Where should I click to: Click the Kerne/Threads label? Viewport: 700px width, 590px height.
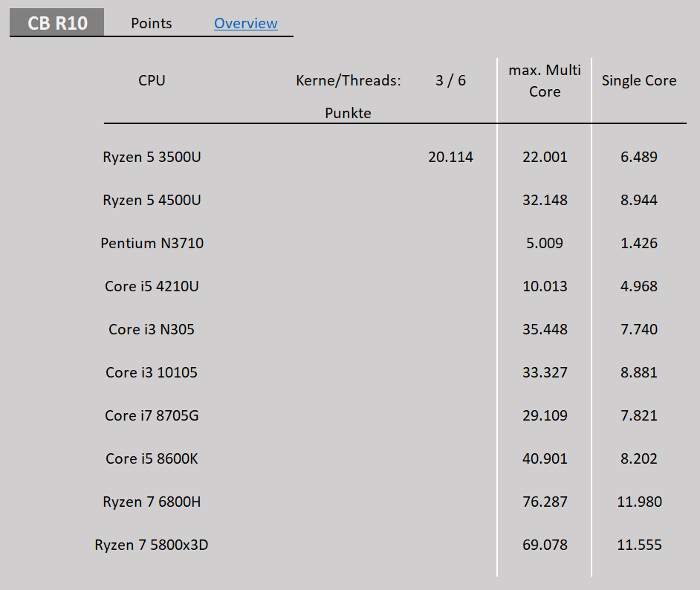[x=349, y=80]
